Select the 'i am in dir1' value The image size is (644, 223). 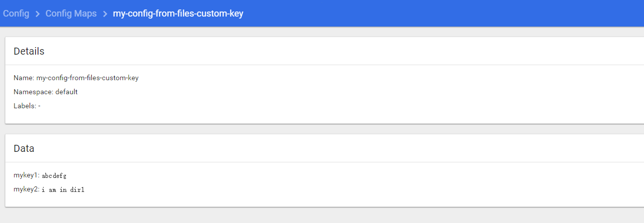(63, 190)
